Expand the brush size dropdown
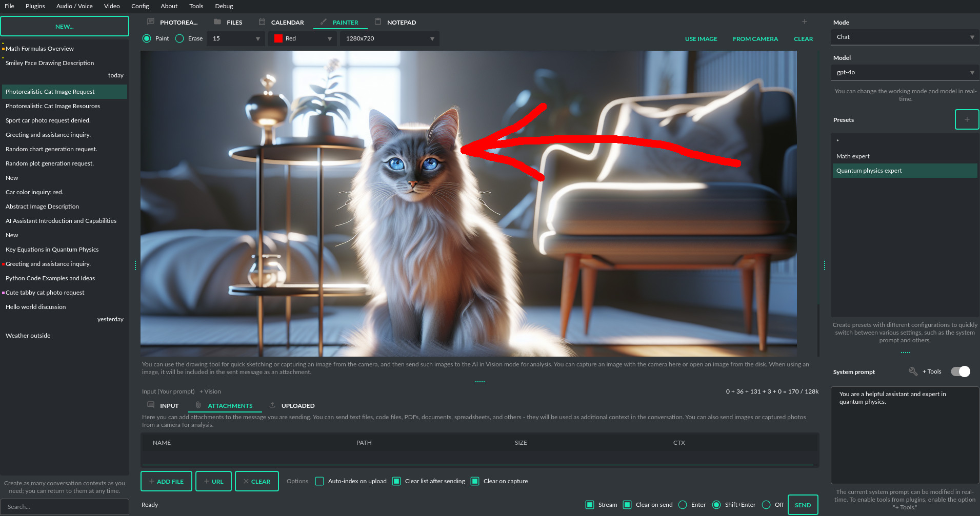 pos(235,38)
